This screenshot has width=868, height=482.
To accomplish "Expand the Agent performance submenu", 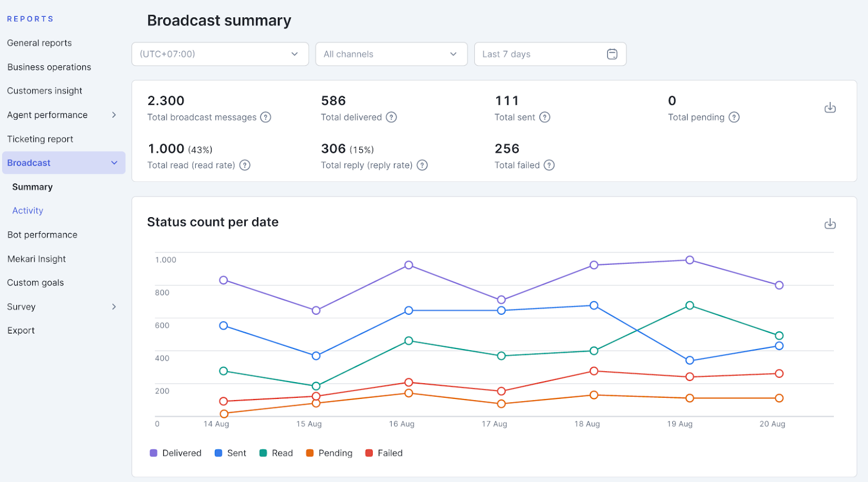I will (62, 115).
